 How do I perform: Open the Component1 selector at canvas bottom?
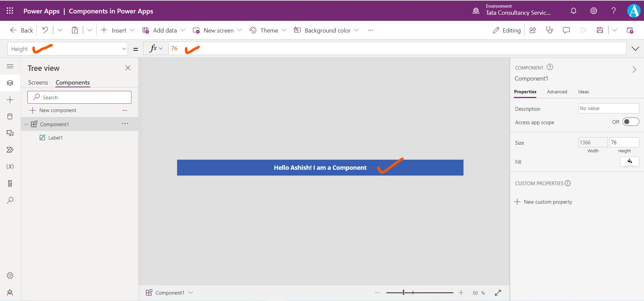(170, 293)
